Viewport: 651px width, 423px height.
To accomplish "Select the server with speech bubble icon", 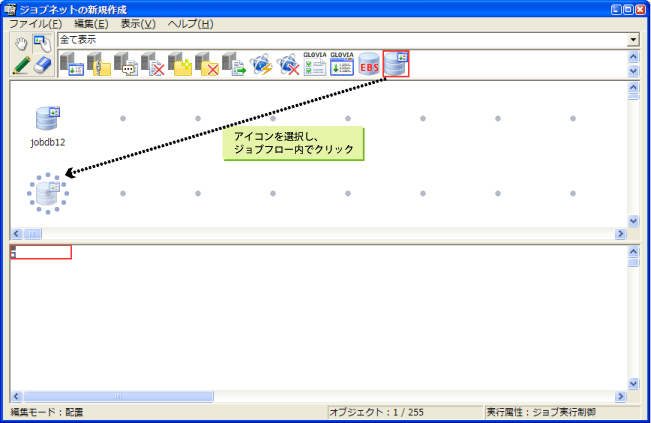I will [126, 64].
